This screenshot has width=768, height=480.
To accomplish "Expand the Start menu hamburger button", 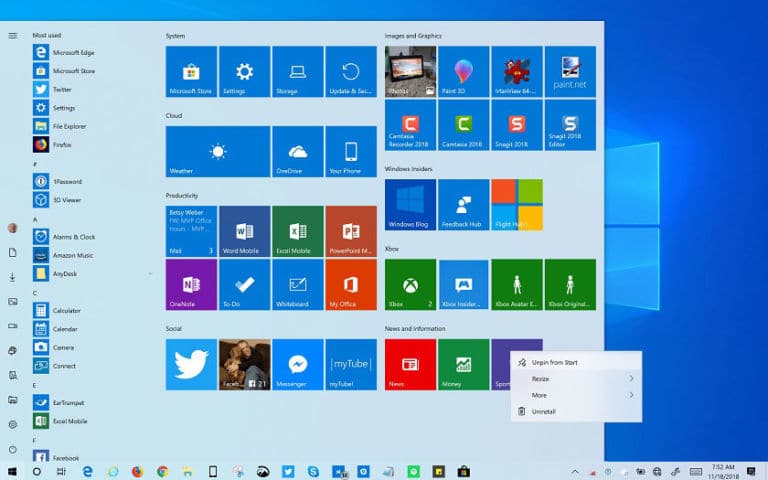I will 13,35.
